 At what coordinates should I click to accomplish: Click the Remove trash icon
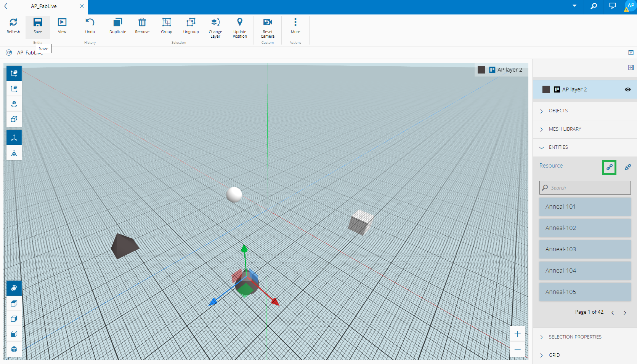tap(142, 22)
